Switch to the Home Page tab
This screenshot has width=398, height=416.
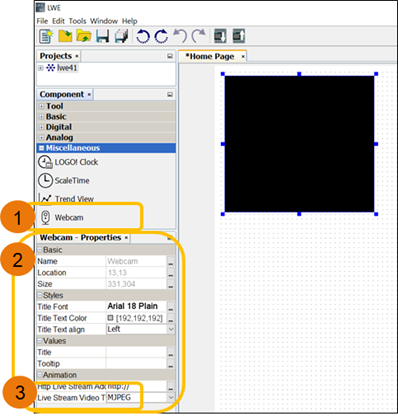pos(210,56)
